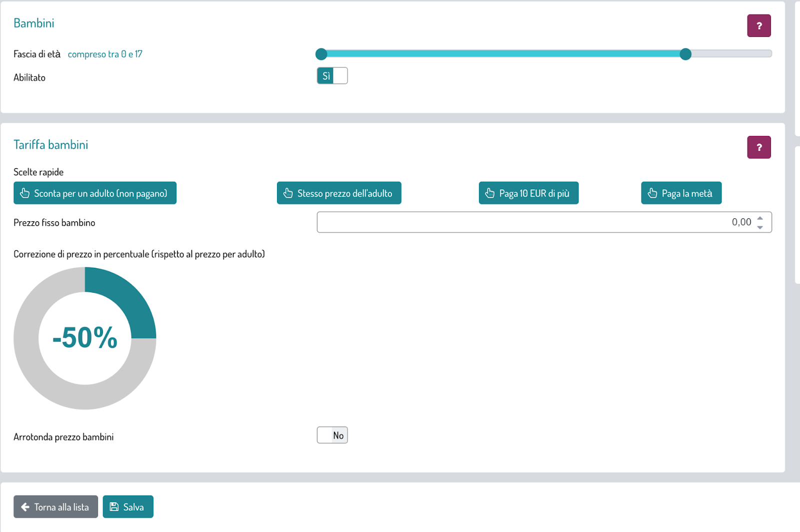Click the Correzione di prezzo in percentuale label
This screenshot has width=800, height=532.
tap(139, 254)
